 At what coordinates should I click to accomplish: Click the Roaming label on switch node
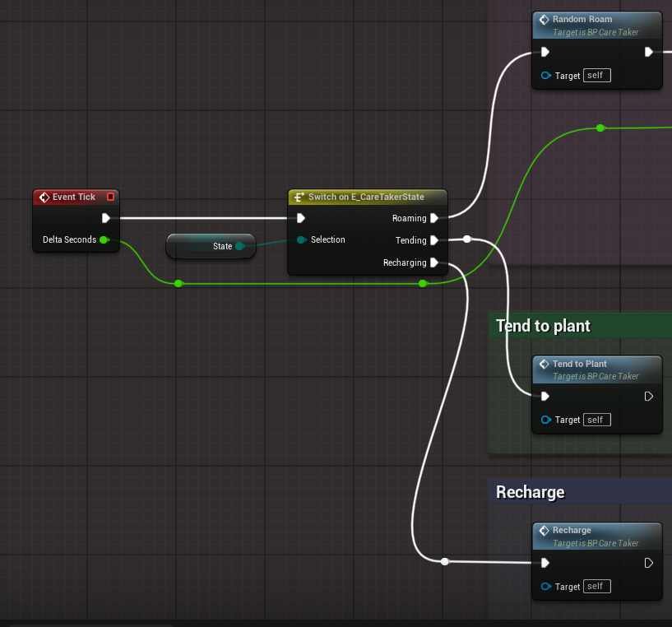coord(410,218)
